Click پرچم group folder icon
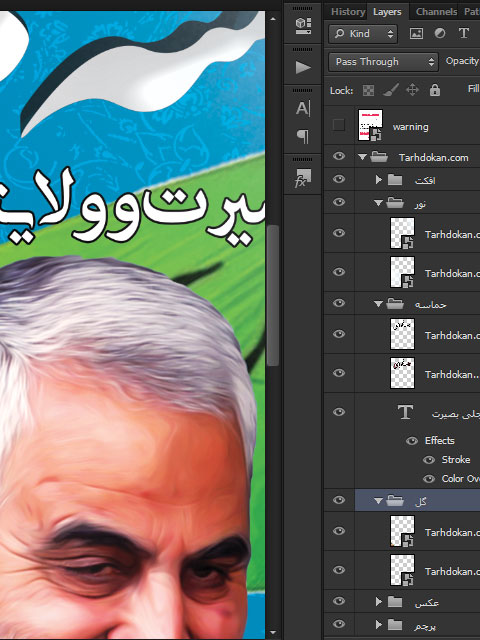 point(395,624)
